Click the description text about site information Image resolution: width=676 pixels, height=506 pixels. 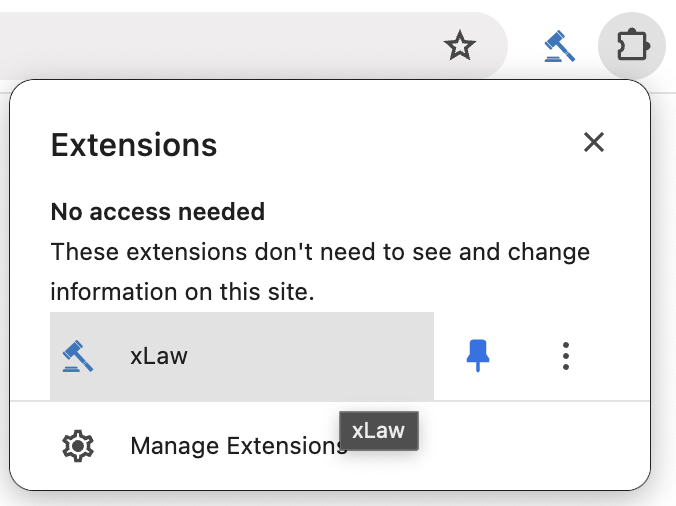[320, 272]
